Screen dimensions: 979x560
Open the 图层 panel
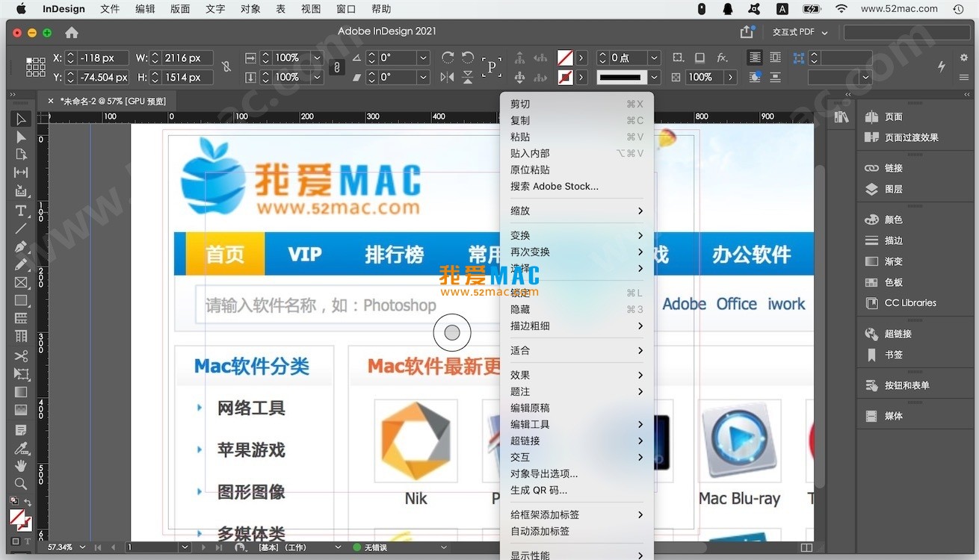894,189
